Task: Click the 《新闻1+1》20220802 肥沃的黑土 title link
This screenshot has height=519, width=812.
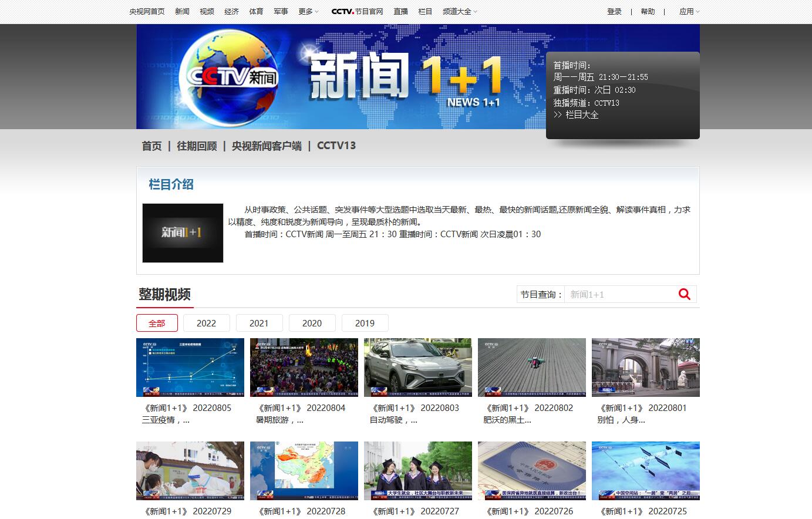Action: (x=528, y=414)
